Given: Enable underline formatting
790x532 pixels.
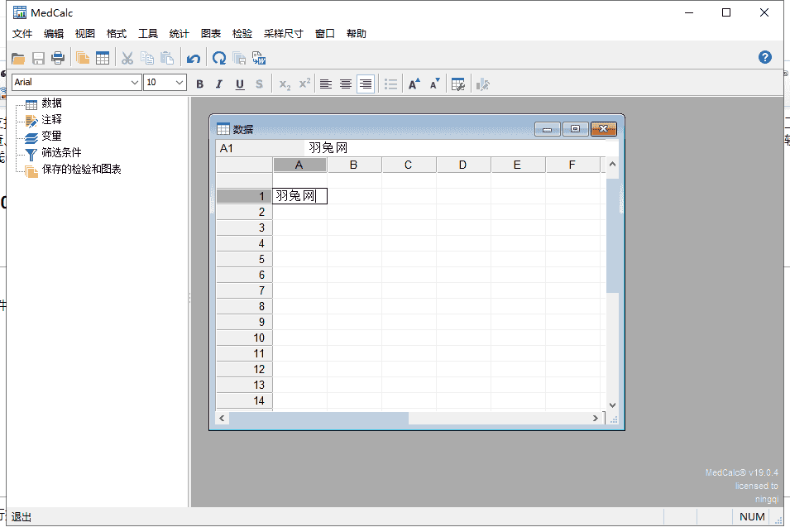Looking at the screenshot, I should [x=239, y=84].
